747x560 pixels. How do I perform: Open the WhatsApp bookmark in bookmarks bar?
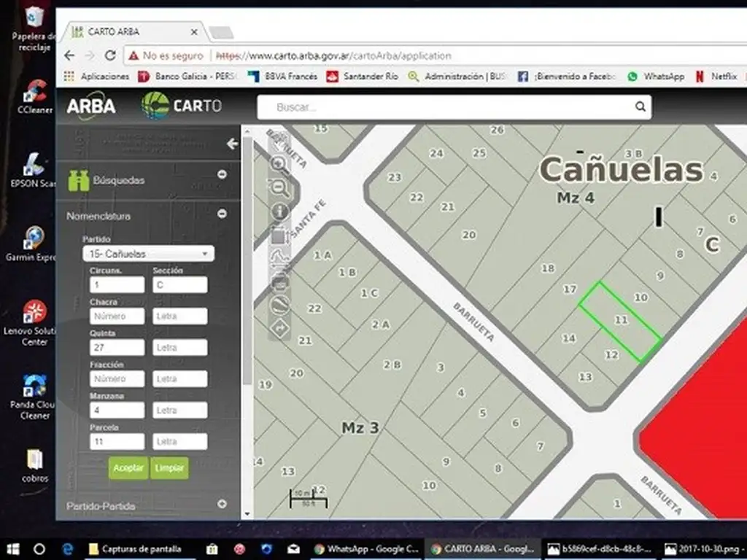click(655, 76)
